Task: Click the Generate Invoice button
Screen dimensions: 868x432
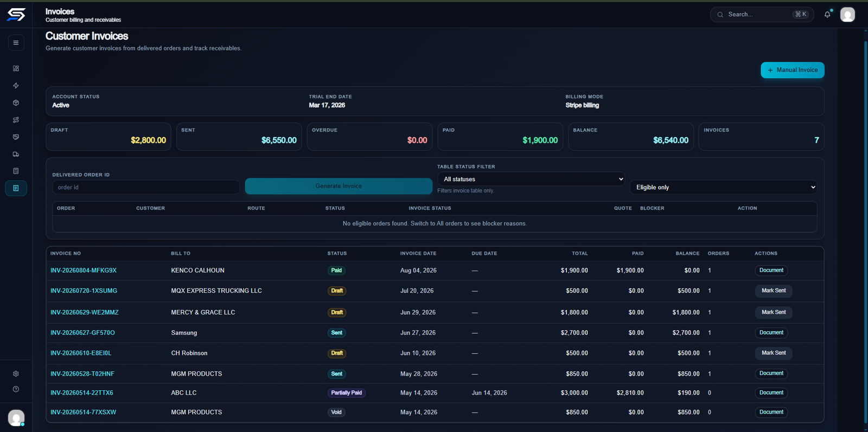Action: 339,186
